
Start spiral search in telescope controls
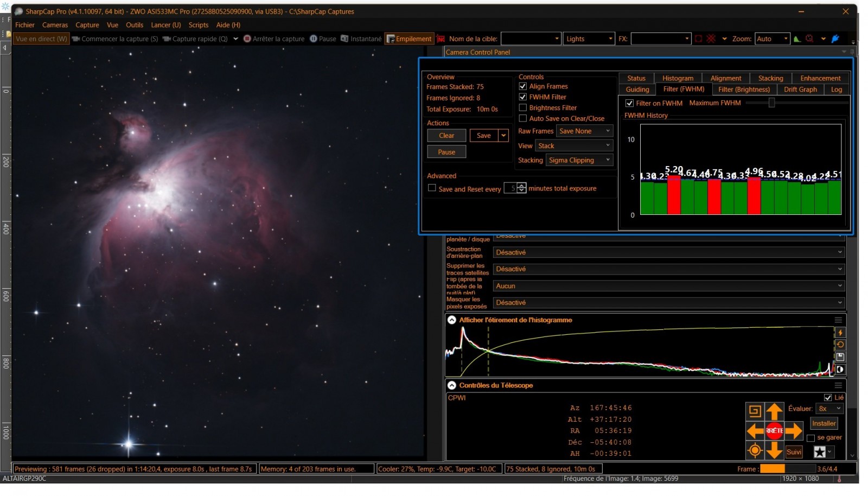pyautogui.click(x=755, y=411)
